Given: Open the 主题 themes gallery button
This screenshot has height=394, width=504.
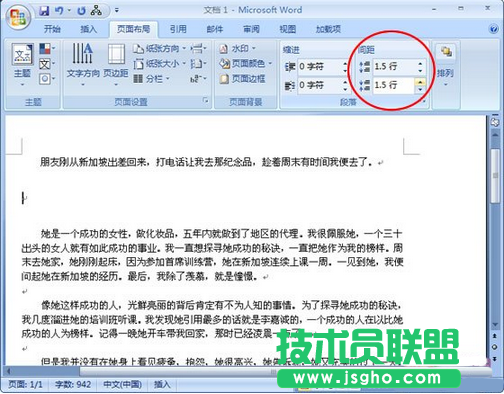Looking at the screenshot, I should pyautogui.click(x=22, y=64).
